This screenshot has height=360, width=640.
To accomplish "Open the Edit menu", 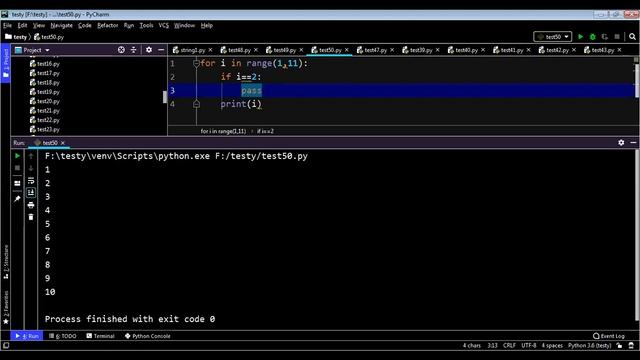I will point(22,25).
